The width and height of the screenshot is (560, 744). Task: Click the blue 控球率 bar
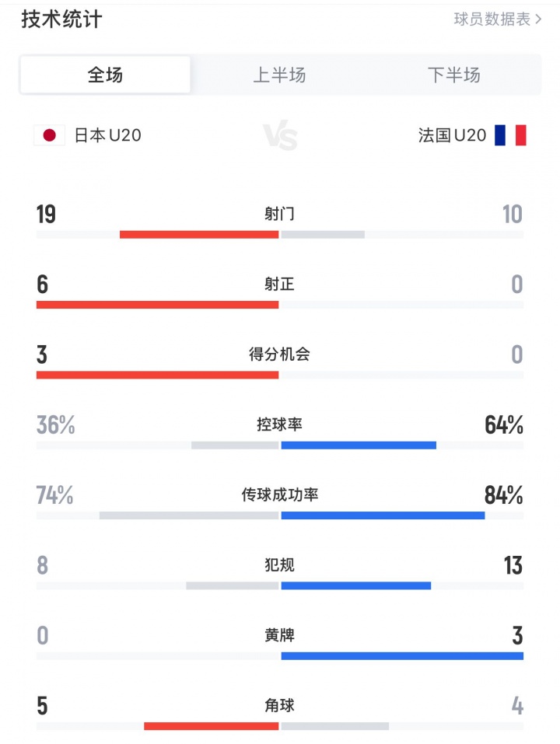(359, 445)
